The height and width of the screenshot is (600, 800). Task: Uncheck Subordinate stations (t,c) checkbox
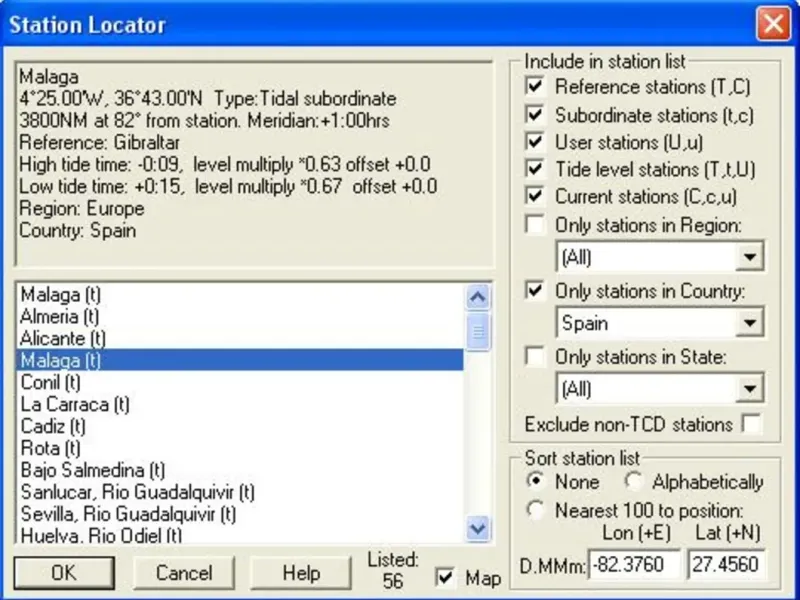[535, 114]
